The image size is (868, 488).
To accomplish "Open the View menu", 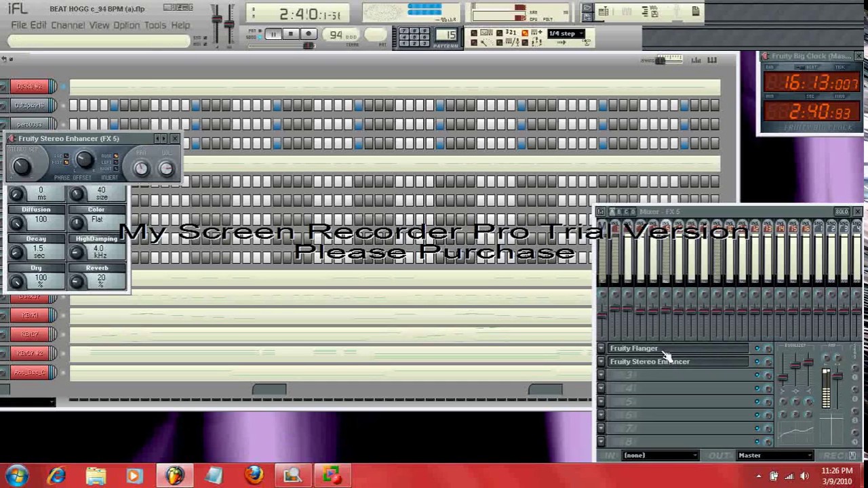I will 99,25.
